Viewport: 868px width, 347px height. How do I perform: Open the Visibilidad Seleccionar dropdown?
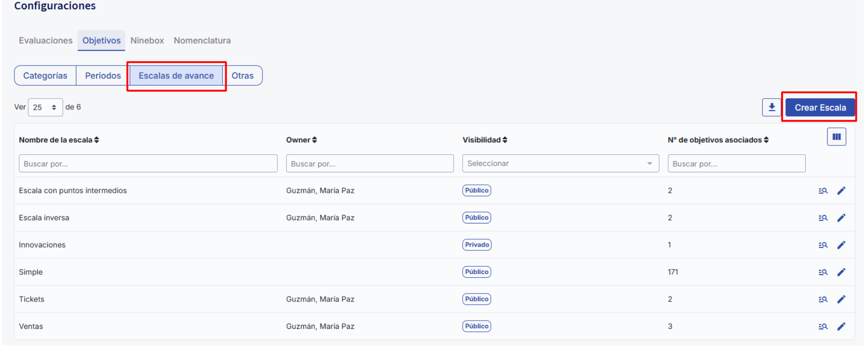tap(560, 164)
